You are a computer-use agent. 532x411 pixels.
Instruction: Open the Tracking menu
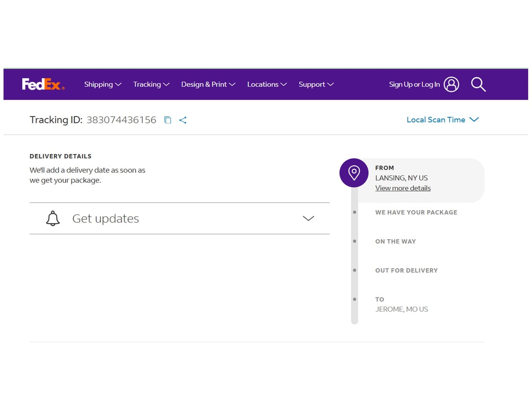(151, 85)
